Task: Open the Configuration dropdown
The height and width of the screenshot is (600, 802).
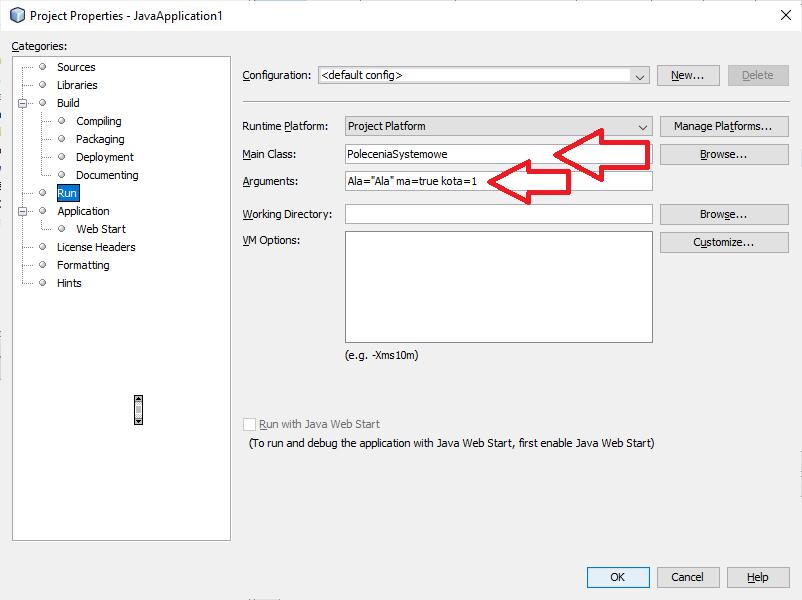Action: [640, 75]
